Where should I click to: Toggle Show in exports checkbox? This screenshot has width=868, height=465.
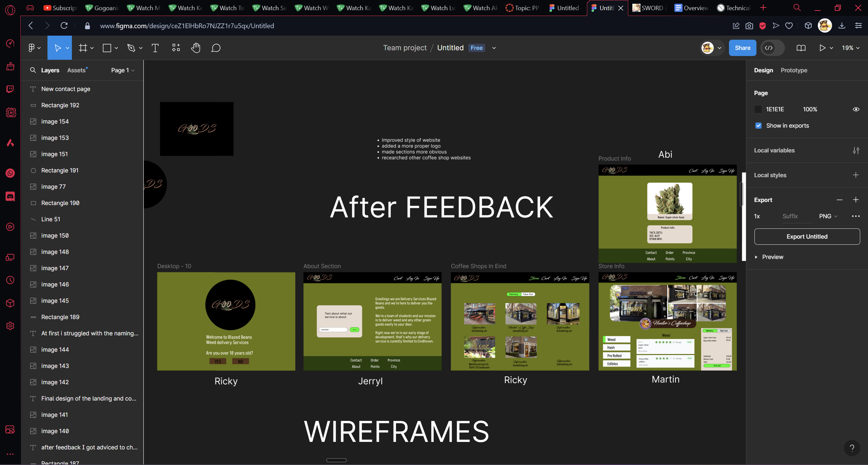coord(758,126)
